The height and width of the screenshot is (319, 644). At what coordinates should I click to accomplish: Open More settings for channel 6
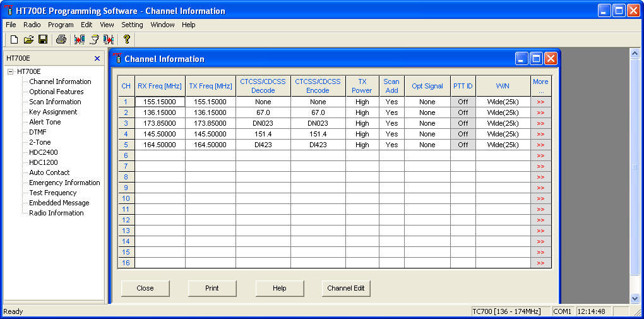(x=540, y=155)
